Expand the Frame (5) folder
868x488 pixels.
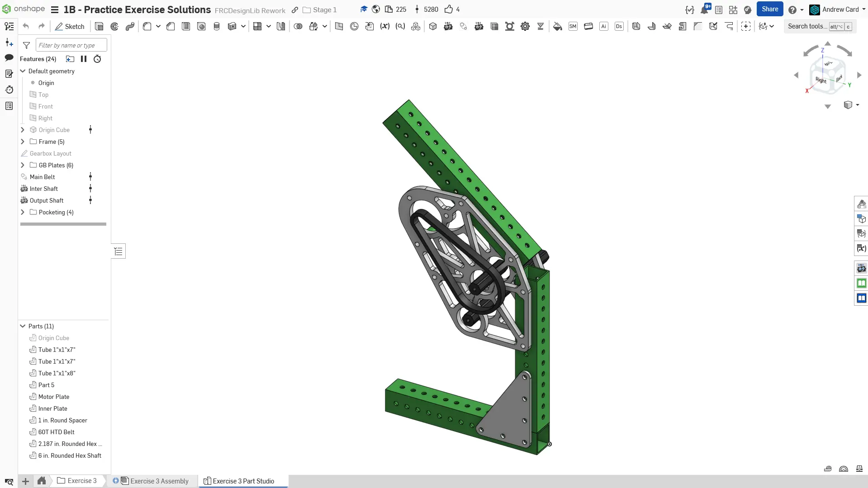(x=23, y=142)
